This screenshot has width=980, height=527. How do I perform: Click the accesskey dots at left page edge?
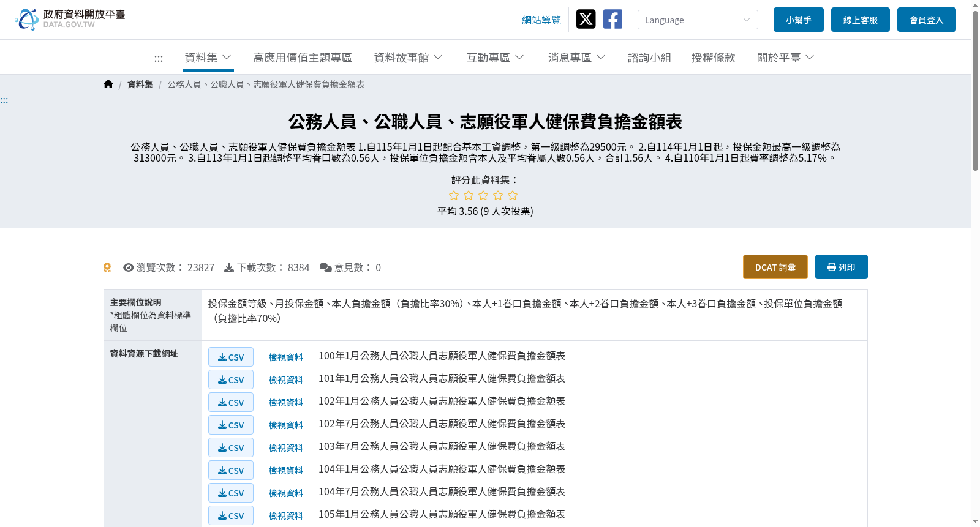tap(4, 100)
